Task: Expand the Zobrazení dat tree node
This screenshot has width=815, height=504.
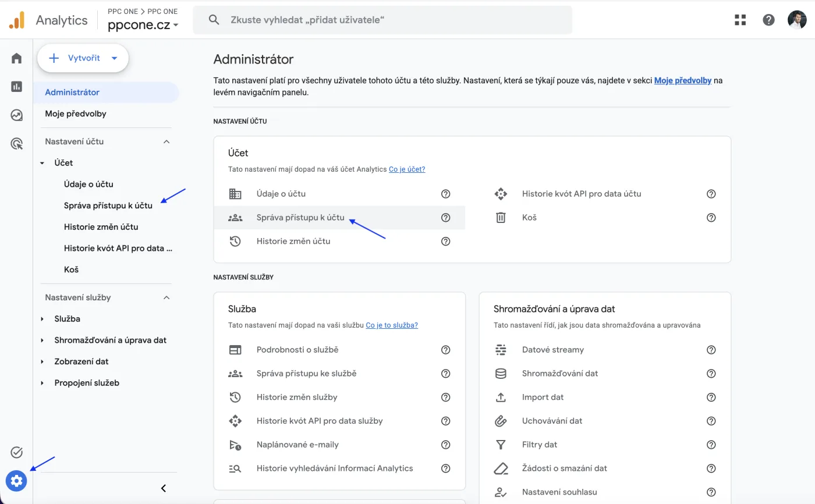Action: click(42, 362)
